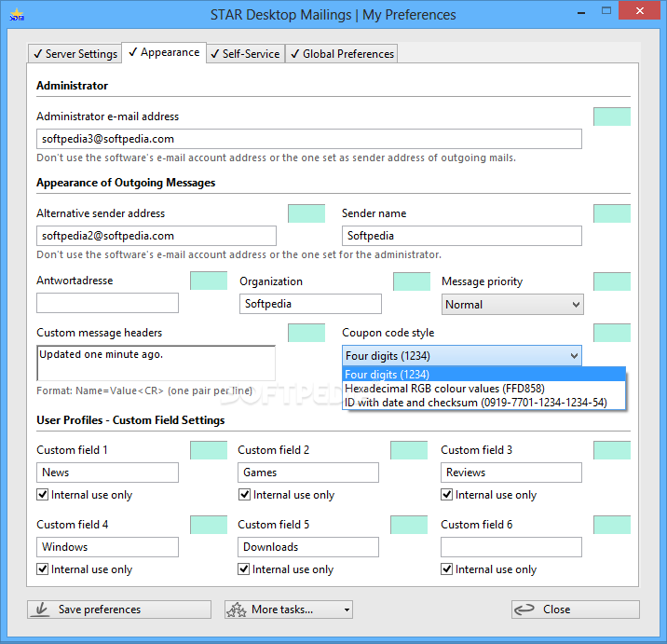Click the green swatch beside Custom field 4
Image resolution: width=667 pixels, height=644 pixels.
209,525
